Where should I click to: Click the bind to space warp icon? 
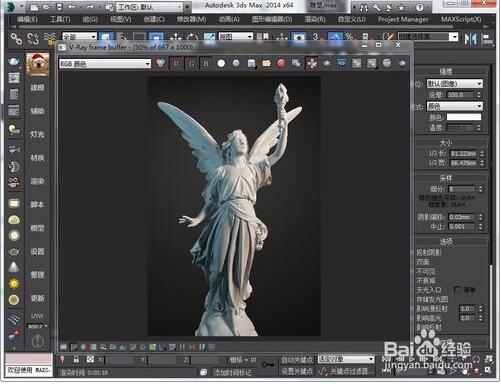tap(50, 38)
